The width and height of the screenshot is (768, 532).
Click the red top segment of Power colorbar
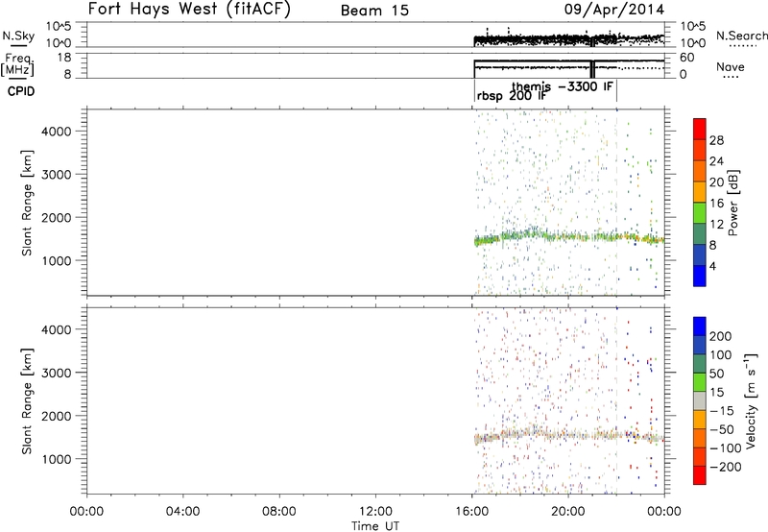tap(700, 129)
